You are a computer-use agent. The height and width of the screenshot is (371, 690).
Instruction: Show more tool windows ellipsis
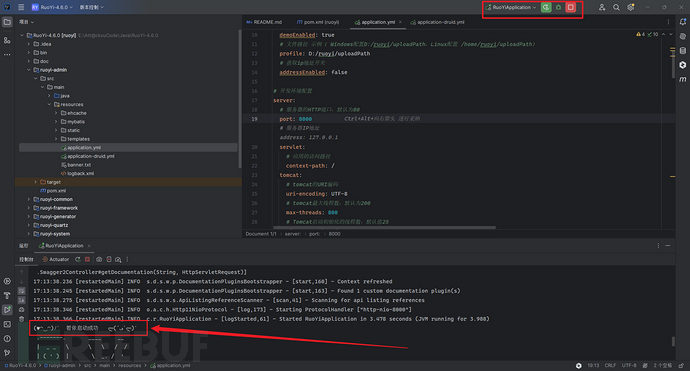7,55
